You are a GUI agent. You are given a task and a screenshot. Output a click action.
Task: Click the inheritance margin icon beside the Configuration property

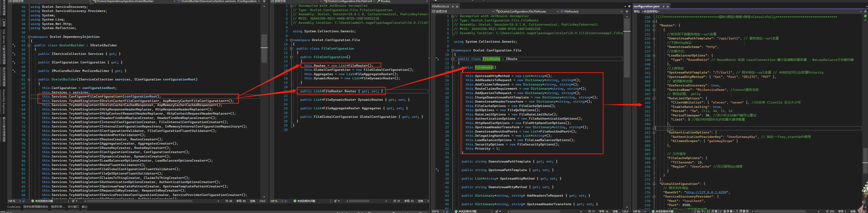tap(13, 62)
